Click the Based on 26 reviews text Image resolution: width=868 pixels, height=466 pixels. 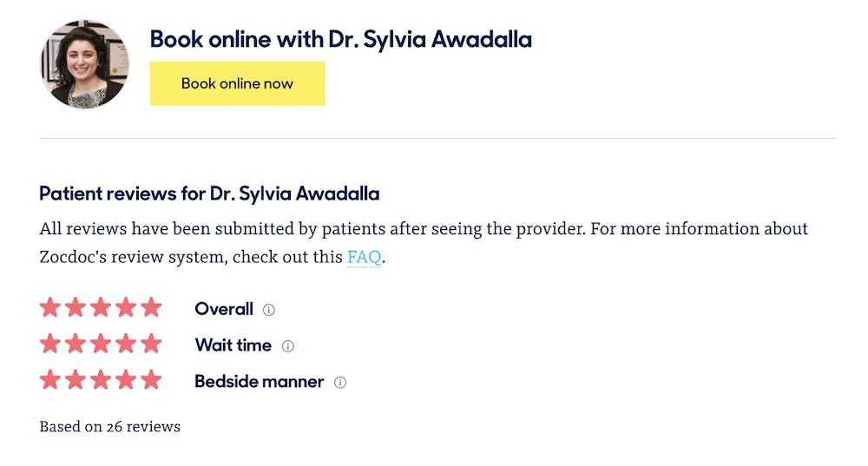(109, 427)
